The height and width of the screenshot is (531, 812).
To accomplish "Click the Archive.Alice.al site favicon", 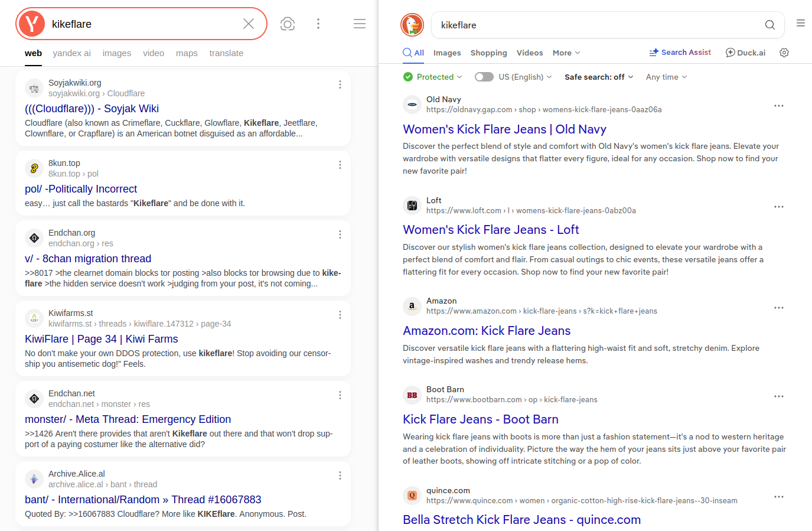I will click(x=34, y=479).
